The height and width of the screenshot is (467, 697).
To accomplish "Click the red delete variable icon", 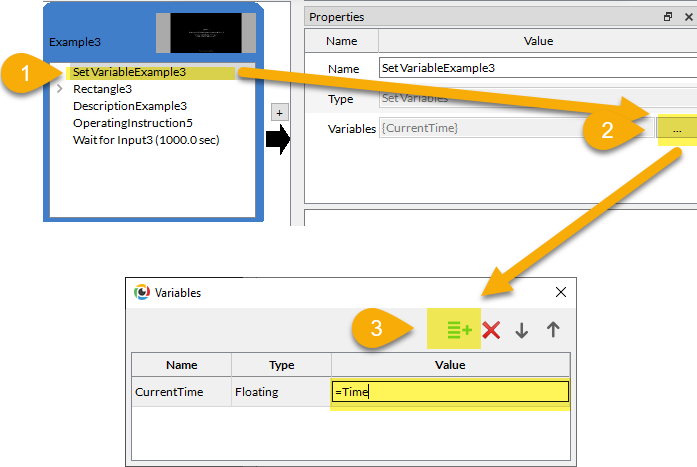I will pyautogui.click(x=491, y=330).
